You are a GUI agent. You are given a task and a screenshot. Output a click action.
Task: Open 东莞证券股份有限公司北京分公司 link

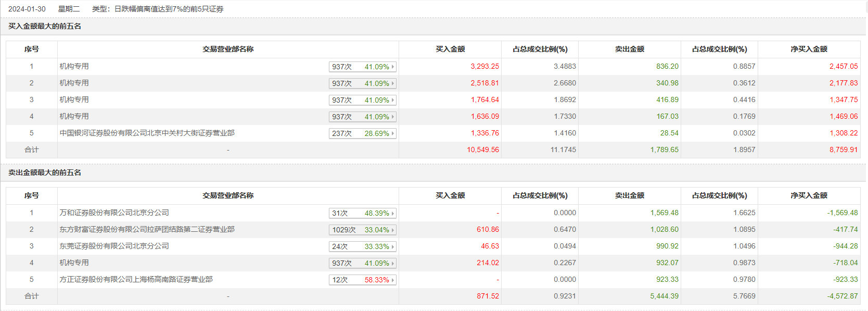(114, 246)
